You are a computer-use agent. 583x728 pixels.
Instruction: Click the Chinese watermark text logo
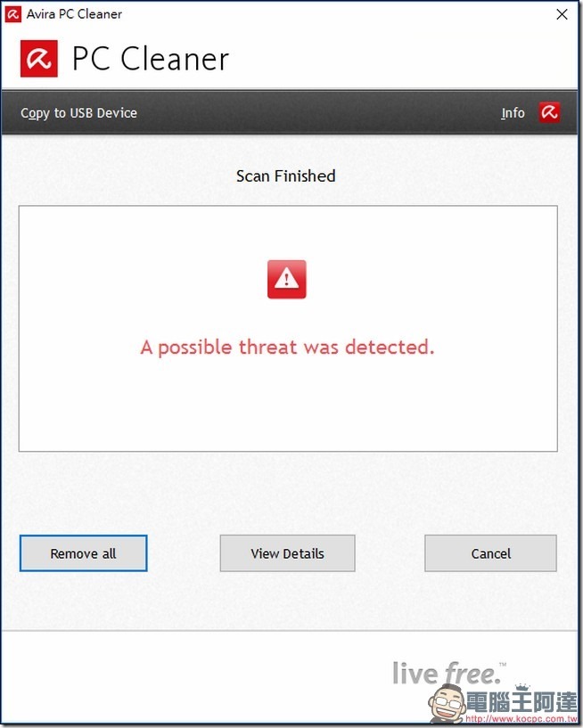coord(521,702)
